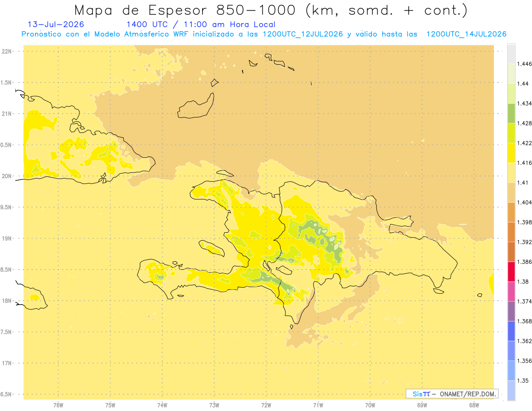Select the bright yellow 1.416–1.422 colorbar segment
Viewport: 532px width, 411px height.
click(x=511, y=153)
